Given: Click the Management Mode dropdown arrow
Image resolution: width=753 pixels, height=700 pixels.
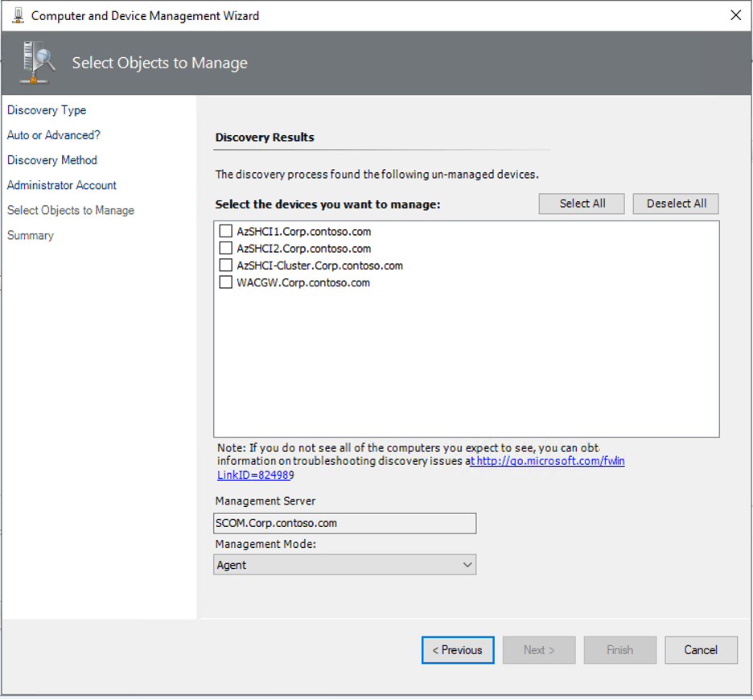Looking at the screenshot, I should (x=467, y=565).
